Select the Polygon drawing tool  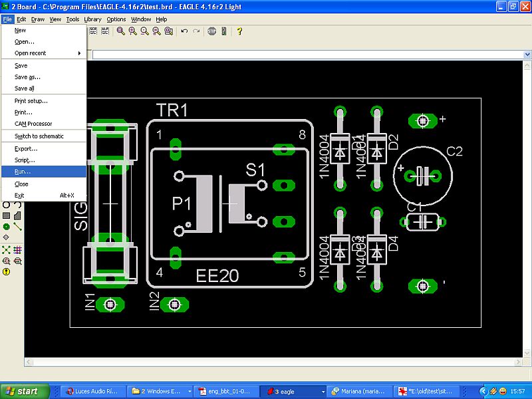pyautogui.click(x=18, y=215)
